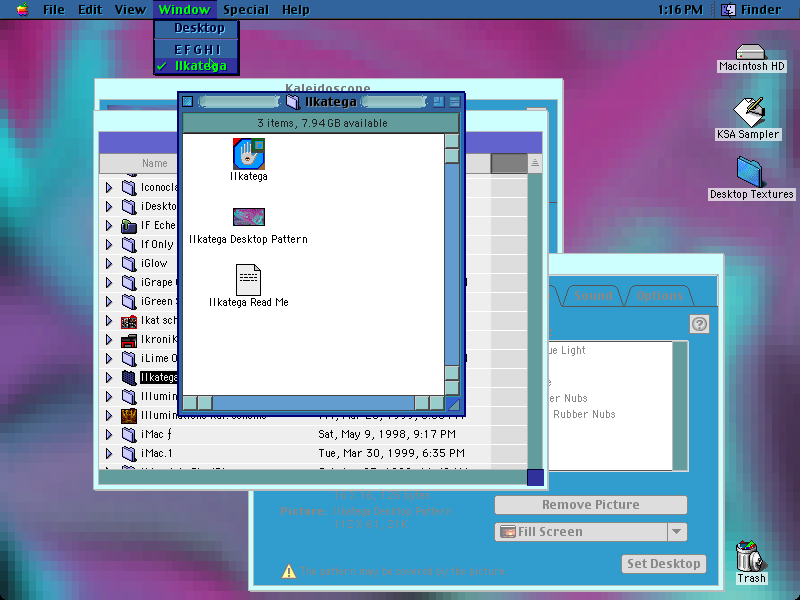Viewport: 800px width, 600px height.
Task: Select the Desktop Textures folder icon
Action: point(749,172)
